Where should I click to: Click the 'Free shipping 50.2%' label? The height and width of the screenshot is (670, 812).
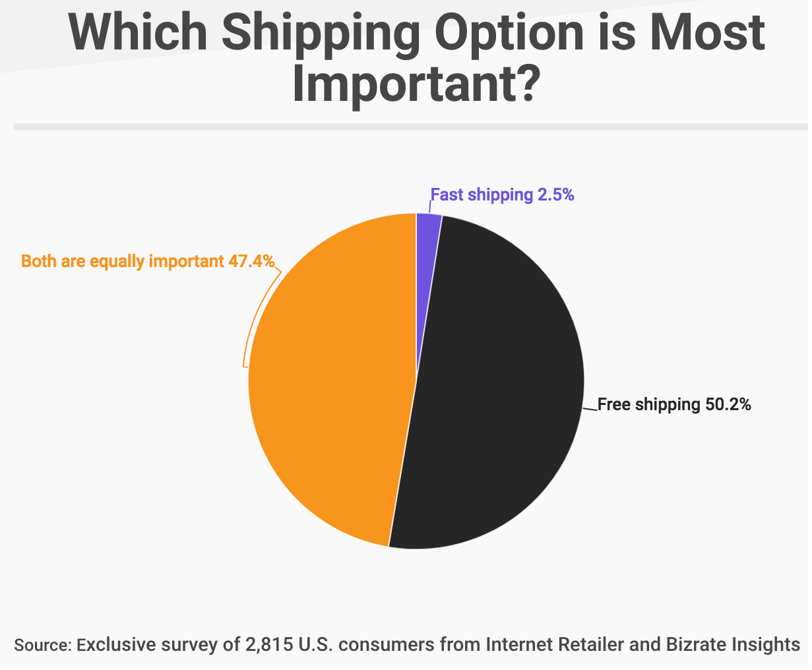coord(674,404)
